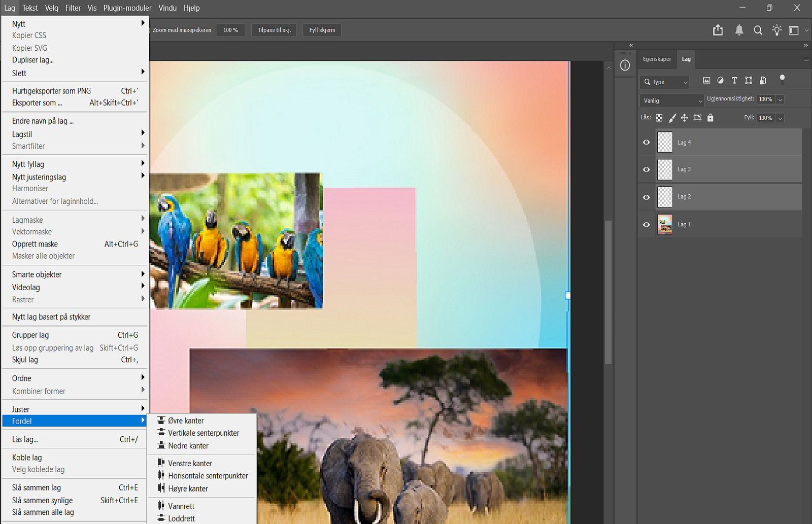Expand the info icon column's double arrows

[x=631, y=45]
